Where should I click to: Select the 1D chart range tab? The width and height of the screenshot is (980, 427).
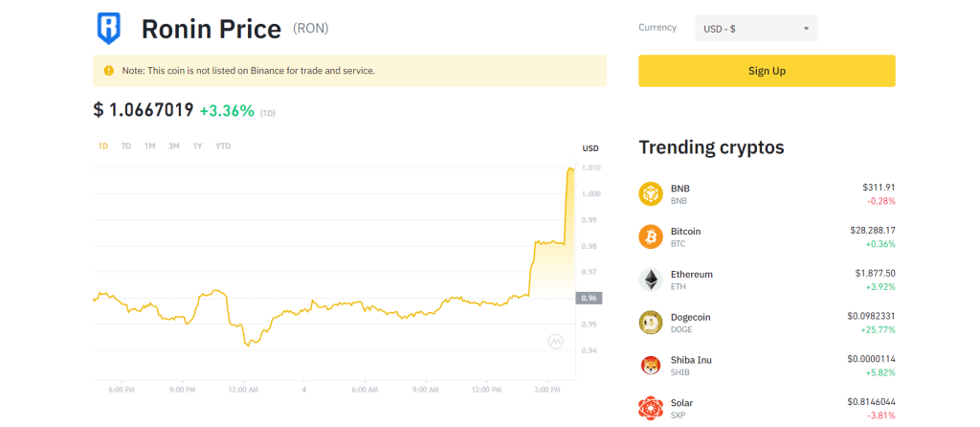click(103, 146)
